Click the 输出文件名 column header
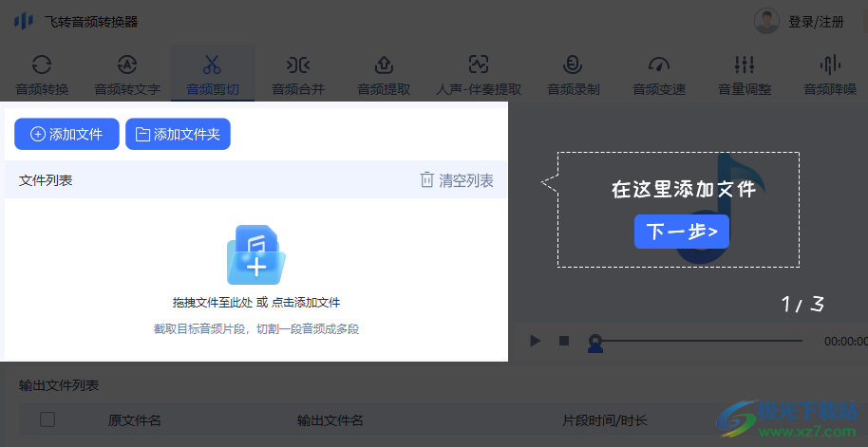 tap(330, 420)
